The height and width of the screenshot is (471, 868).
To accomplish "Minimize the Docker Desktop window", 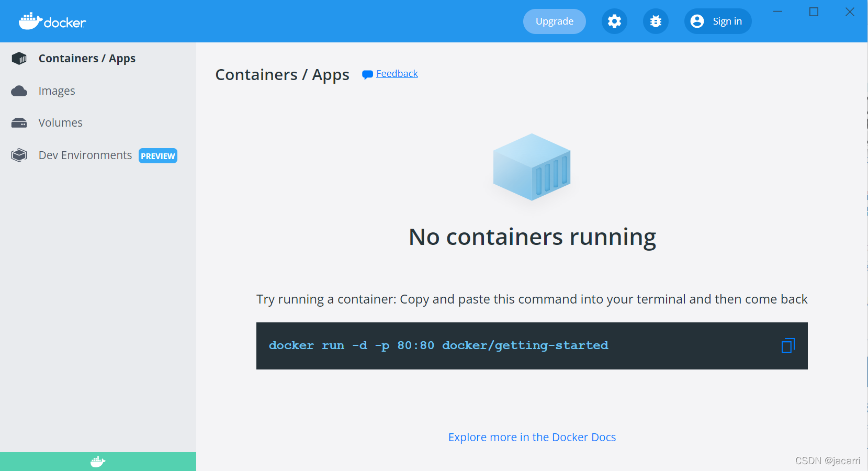I will click(x=778, y=12).
